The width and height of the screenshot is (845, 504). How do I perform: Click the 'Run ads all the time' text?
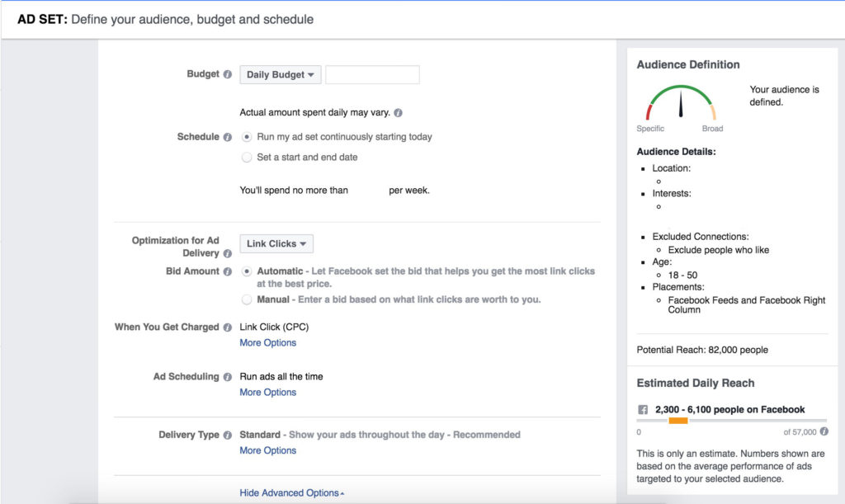281,376
